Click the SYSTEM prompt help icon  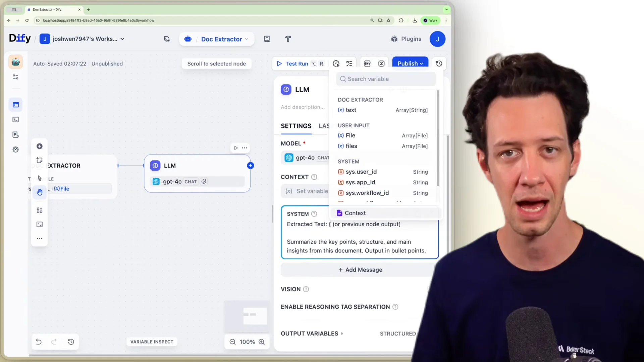click(314, 214)
